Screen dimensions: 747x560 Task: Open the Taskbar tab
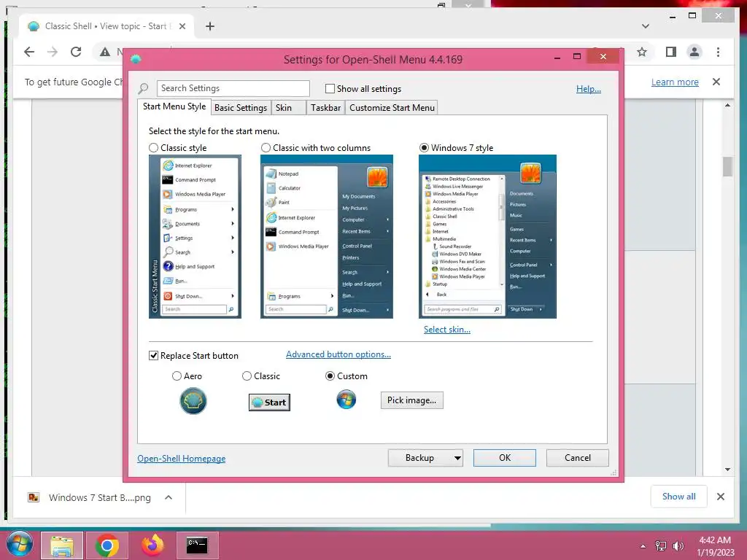[326, 108]
